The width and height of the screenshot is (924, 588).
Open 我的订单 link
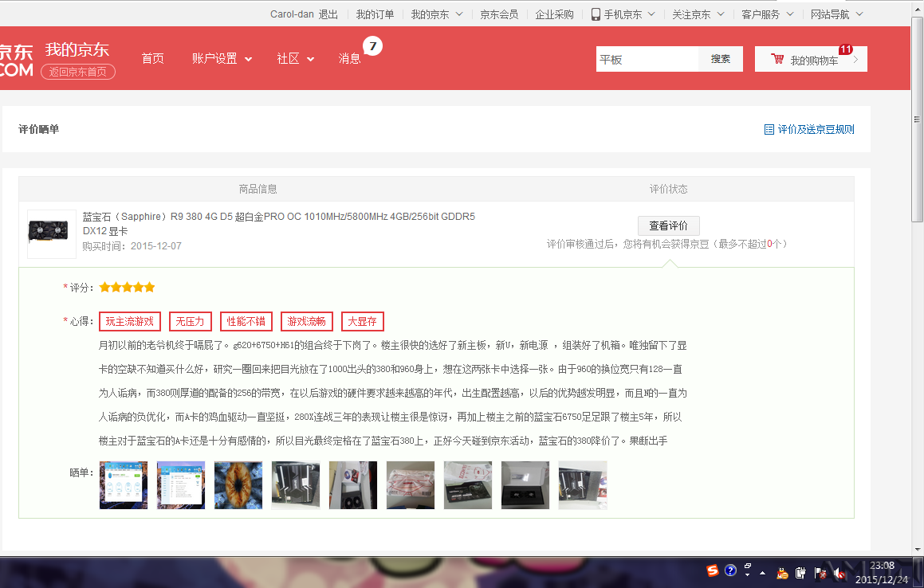coord(375,14)
